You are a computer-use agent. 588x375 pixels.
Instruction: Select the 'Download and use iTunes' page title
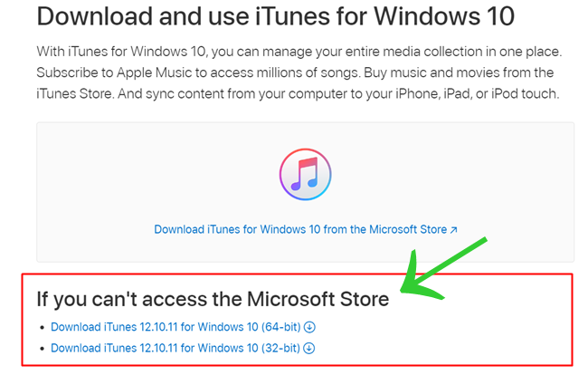coord(276,16)
